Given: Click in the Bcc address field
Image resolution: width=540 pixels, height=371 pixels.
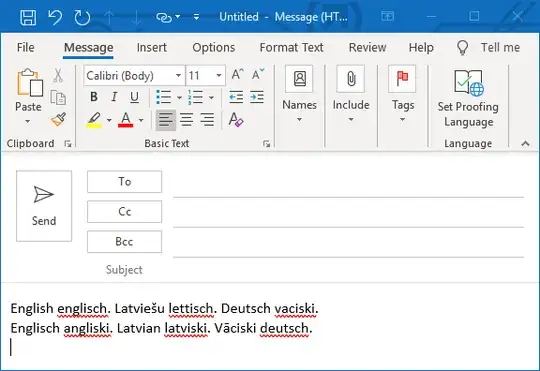Looking at the screenshot, I should click(349, 246).
